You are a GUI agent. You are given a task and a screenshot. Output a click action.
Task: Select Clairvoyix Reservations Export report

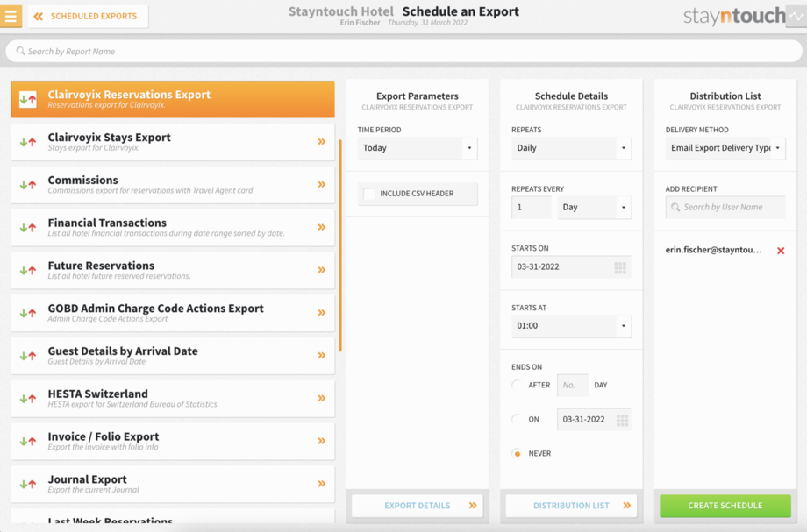[x=173, y=99]
